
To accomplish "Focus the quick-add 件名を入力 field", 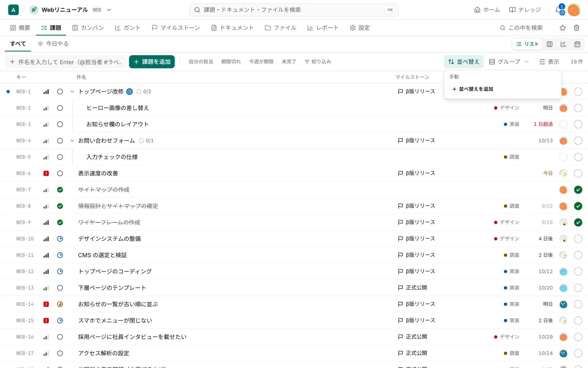I will point(65,62).
